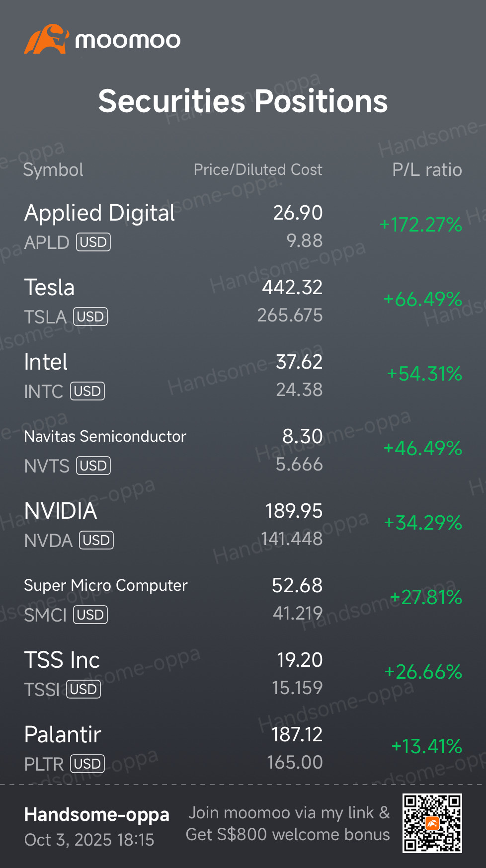Click the USD badge beside NVTS
Viewport: 486px width, 868px height.
tap(93, 466)
